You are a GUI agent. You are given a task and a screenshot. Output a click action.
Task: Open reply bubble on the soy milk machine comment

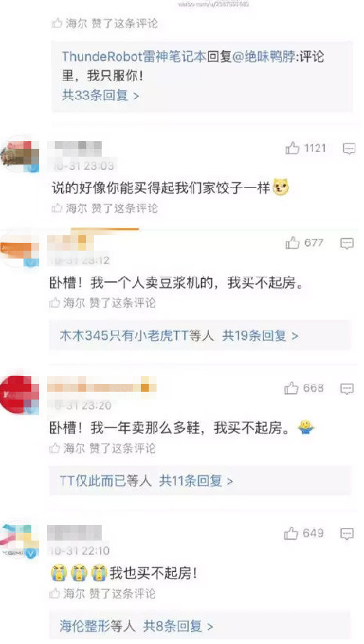[348, 244]
